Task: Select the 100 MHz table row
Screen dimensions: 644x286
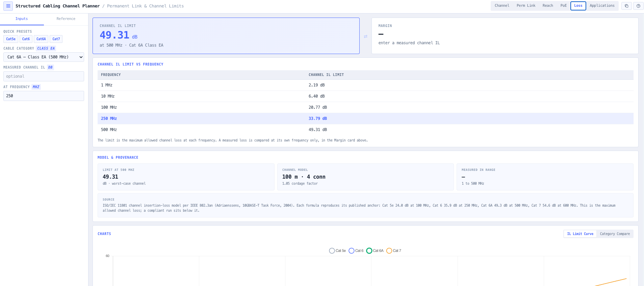Action: (365, 107)
